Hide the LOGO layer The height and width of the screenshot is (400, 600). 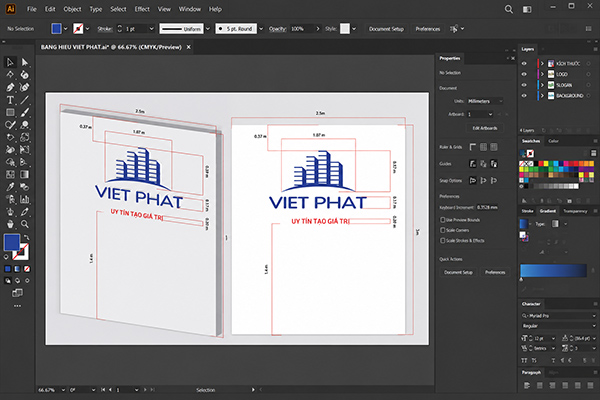coord(524,74)
